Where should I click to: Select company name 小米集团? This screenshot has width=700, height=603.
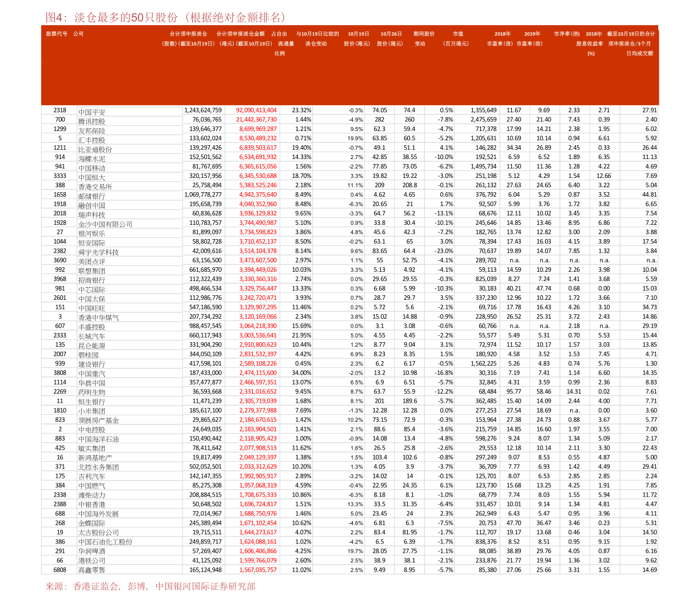tap(92, 411)
